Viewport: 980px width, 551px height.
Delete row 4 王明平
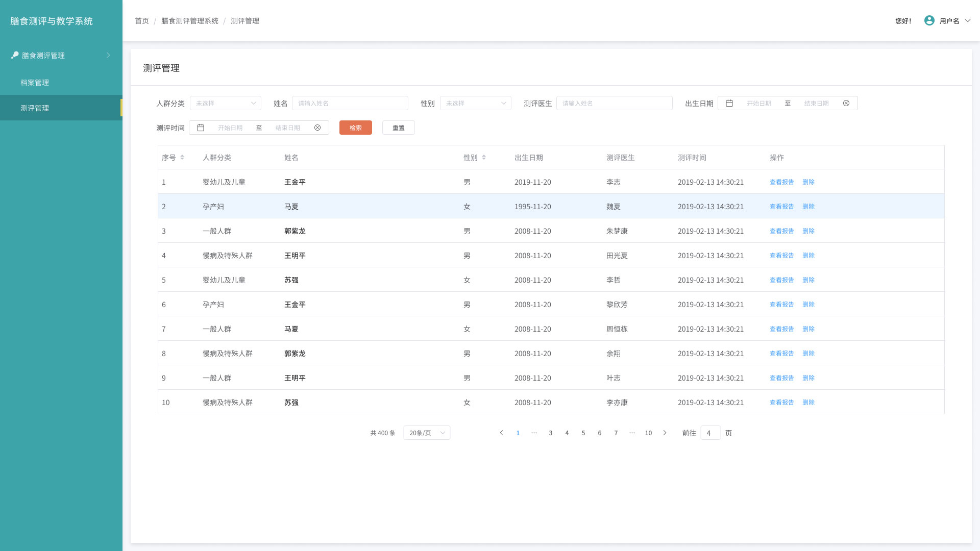click(808, 256)
